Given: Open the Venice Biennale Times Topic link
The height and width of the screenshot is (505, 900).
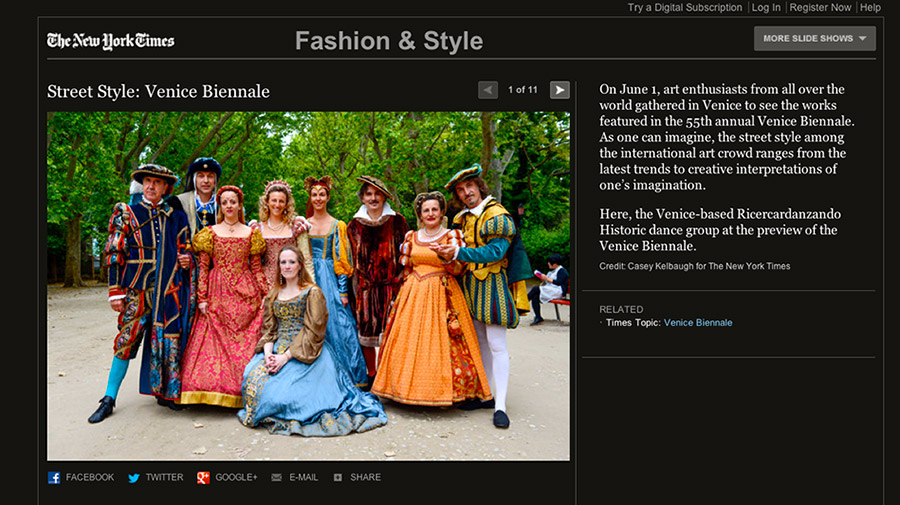Looking at the screenshot, I should (698, 323).
